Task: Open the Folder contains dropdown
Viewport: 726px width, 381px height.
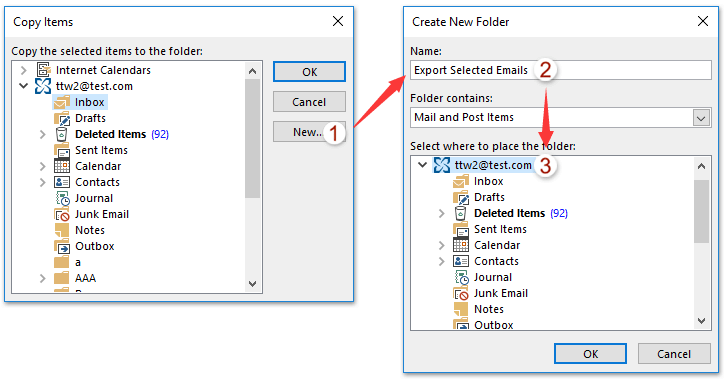Action: pyautogui.click(x=701, y=118)
